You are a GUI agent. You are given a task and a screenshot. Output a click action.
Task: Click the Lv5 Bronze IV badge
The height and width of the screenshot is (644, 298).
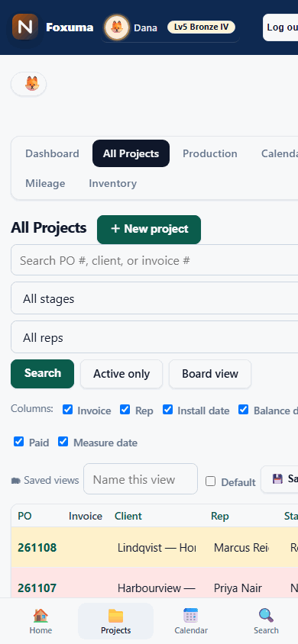tap(201, 27)
